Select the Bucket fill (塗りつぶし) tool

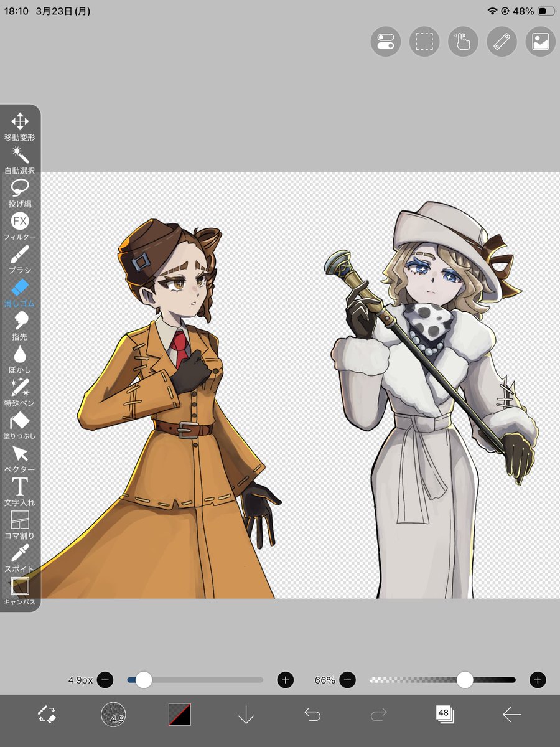20,426
